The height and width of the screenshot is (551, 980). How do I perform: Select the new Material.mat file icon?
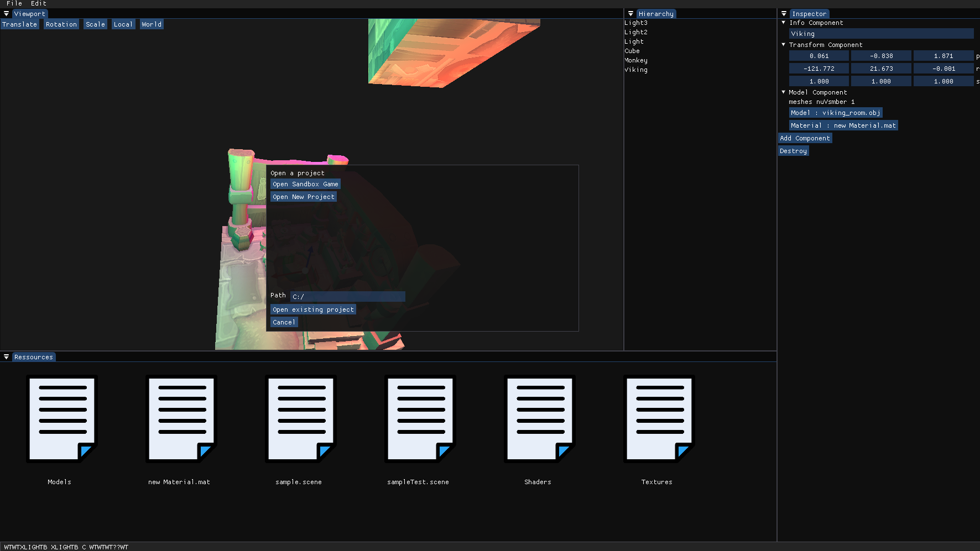(x=181, y=419)
